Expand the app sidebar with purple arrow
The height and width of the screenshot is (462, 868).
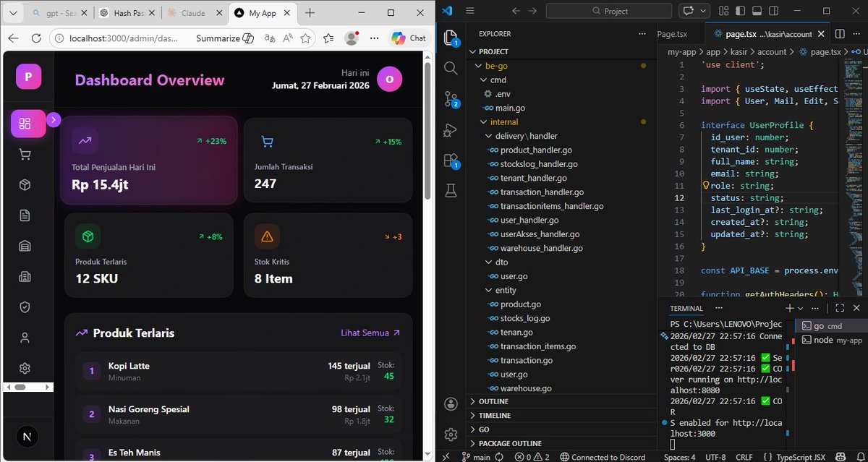click(54, 120)
